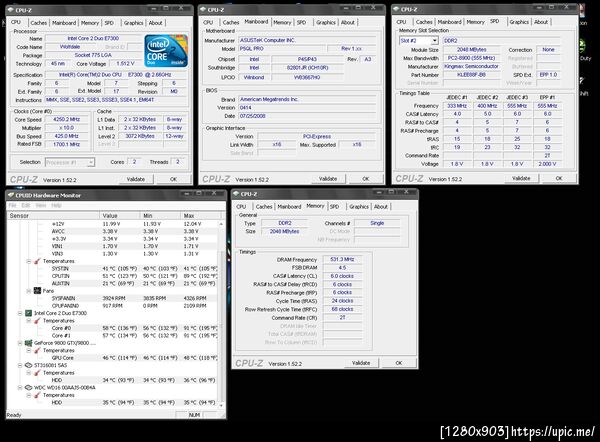Viewport: 600px width, 442px height.
Task: Click the ST316081 5AS hard disk icon
Action: (28, 365)
